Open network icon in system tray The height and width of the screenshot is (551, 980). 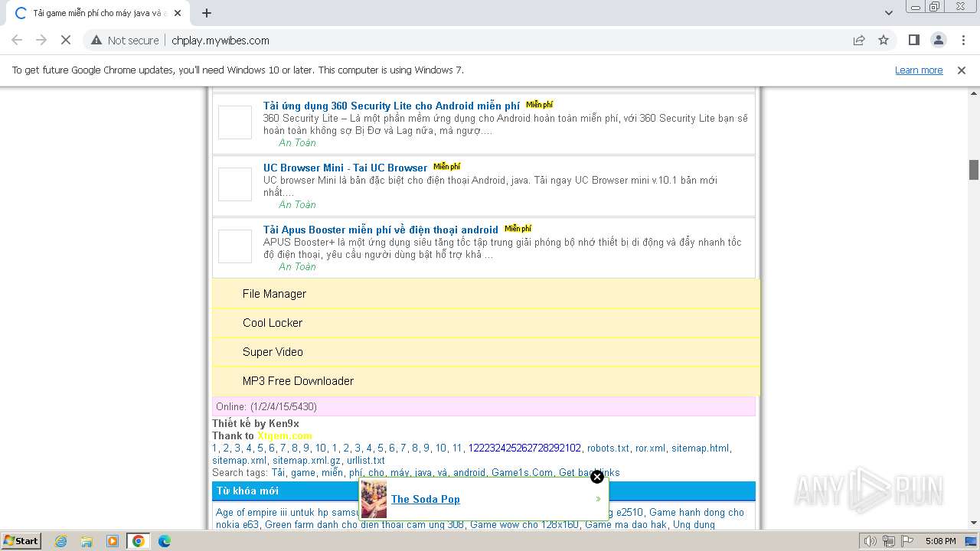coord(889,541)
